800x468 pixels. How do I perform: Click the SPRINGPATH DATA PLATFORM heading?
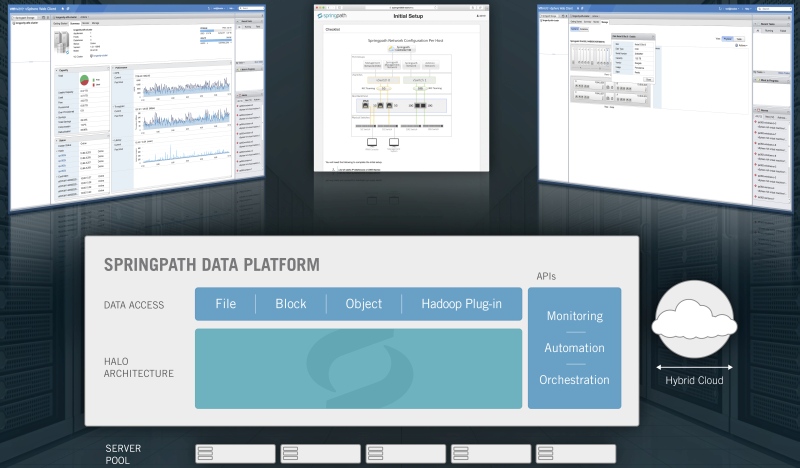(212, 265)
